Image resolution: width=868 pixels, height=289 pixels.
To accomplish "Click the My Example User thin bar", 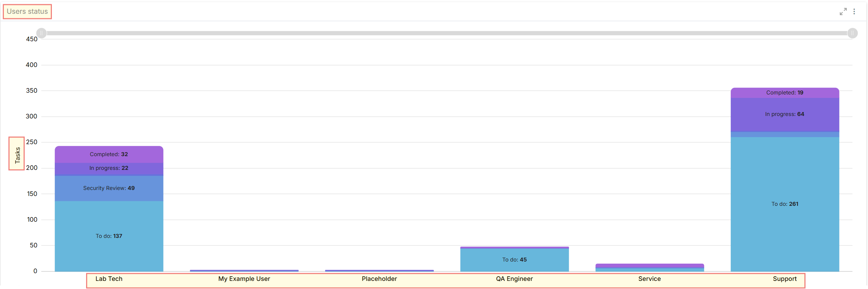I will pos(244,271).
